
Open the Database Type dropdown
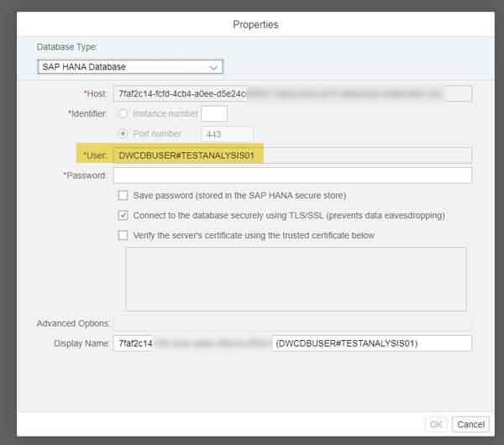tap(130, 67)
